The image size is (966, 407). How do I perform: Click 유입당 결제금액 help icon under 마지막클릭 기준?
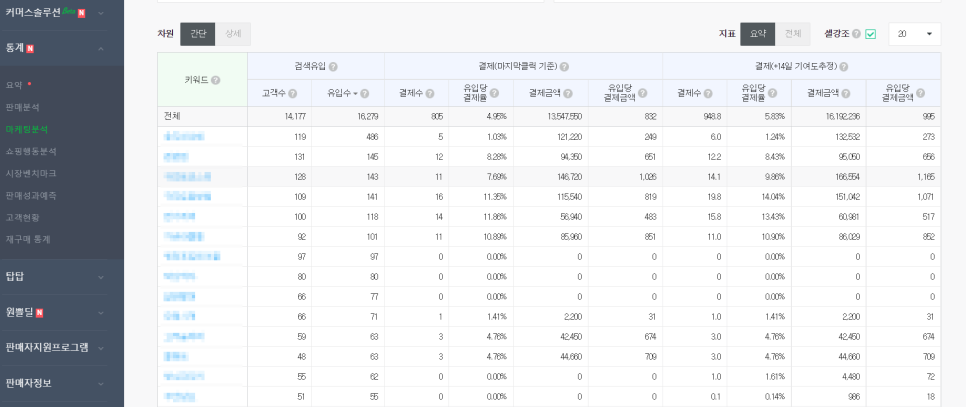(x=643, y=93)
